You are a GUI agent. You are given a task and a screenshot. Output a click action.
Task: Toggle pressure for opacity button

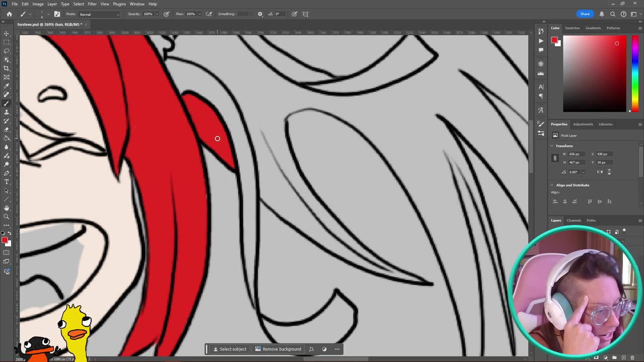[167, 14]
